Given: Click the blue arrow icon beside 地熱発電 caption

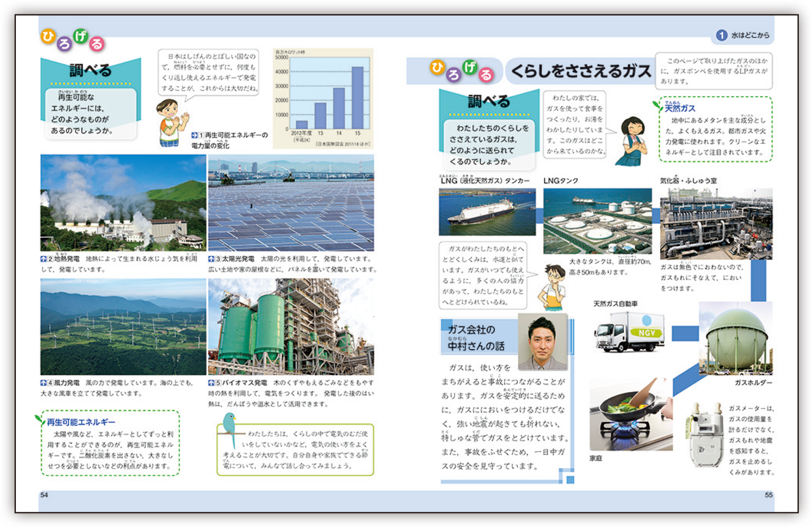Looking at the screenshot, I should 43,259.
